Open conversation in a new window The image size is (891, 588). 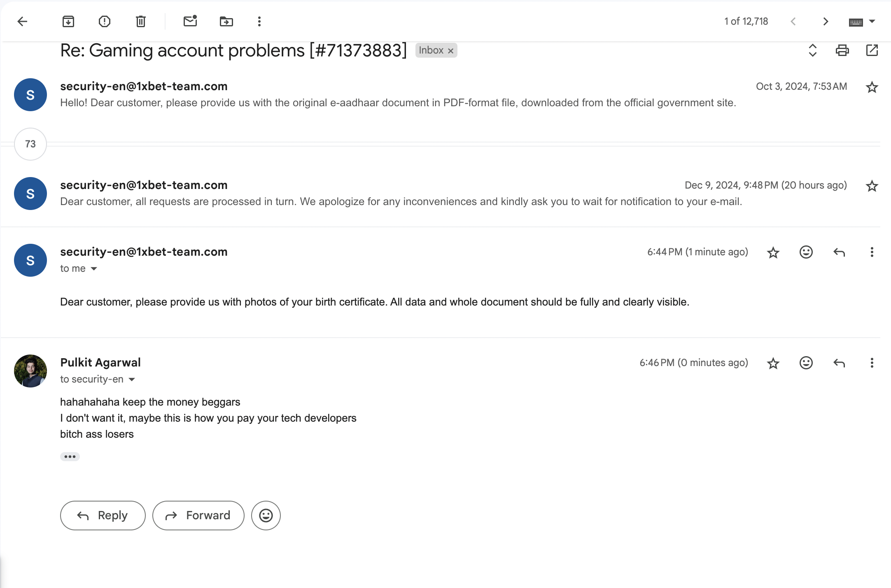click(872, 50)
